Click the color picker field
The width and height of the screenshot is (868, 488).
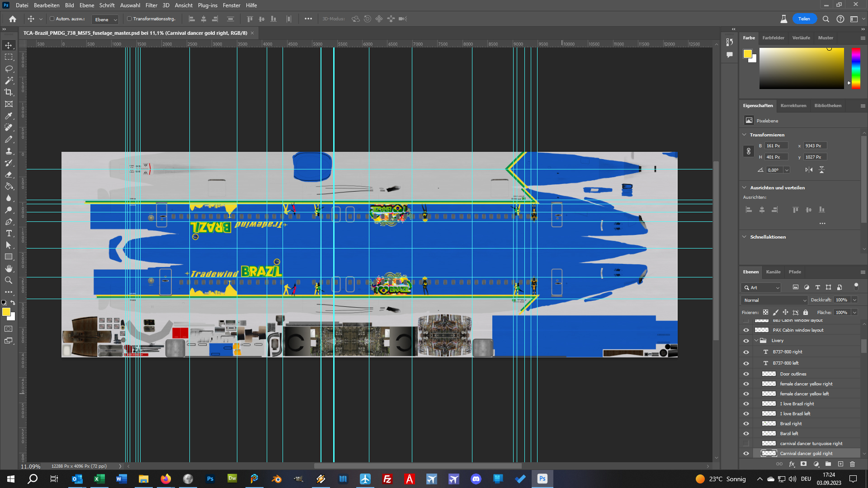802,68
